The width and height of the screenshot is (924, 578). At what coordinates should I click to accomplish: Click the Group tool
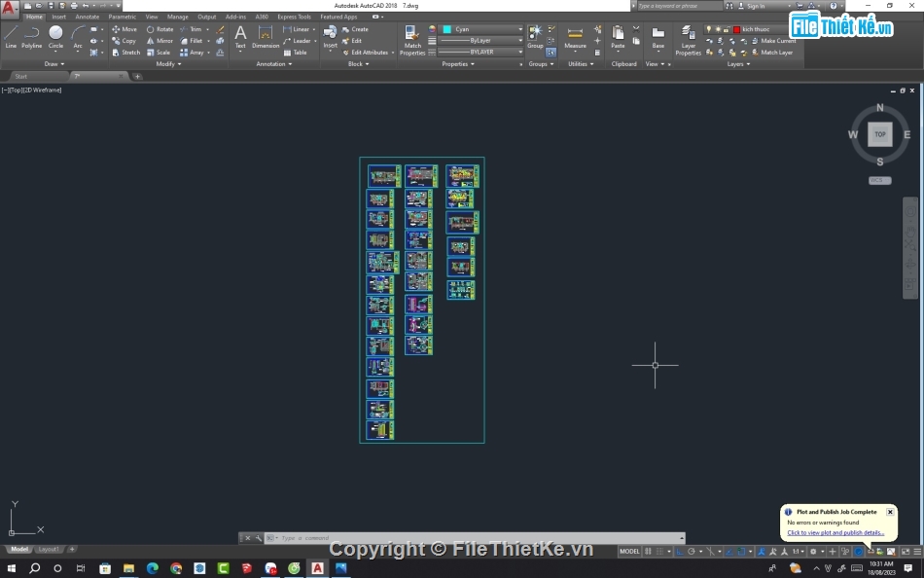535,37
